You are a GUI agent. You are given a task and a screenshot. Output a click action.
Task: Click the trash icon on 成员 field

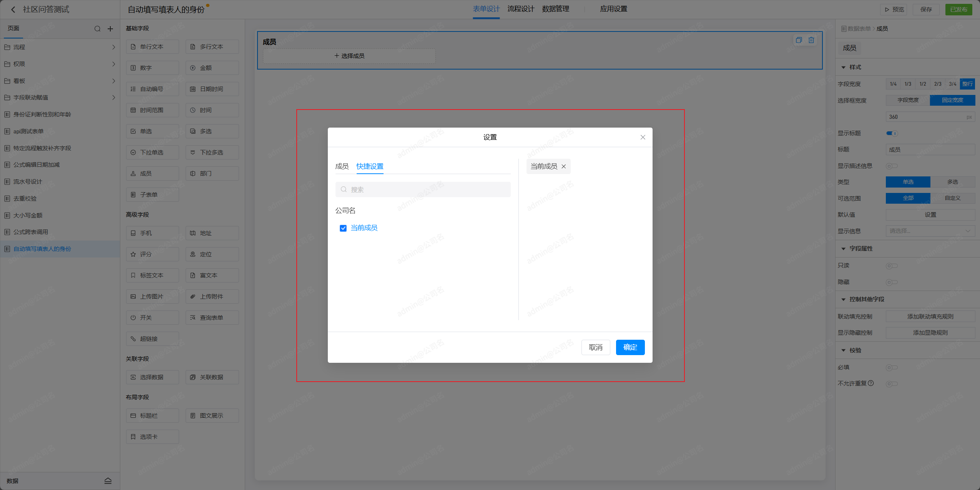tap(811, 40)
